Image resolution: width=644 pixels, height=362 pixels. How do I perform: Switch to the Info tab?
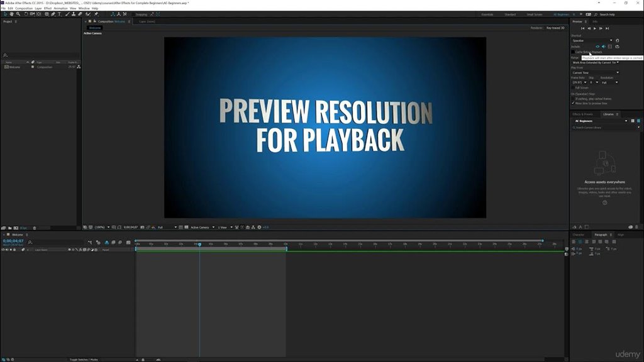(595, 21)
